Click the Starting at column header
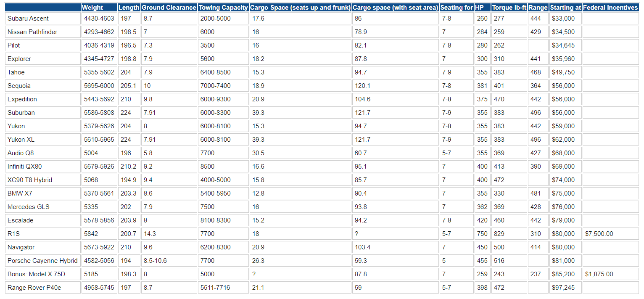This screenshot has height=299, width=644. [565, 8]
